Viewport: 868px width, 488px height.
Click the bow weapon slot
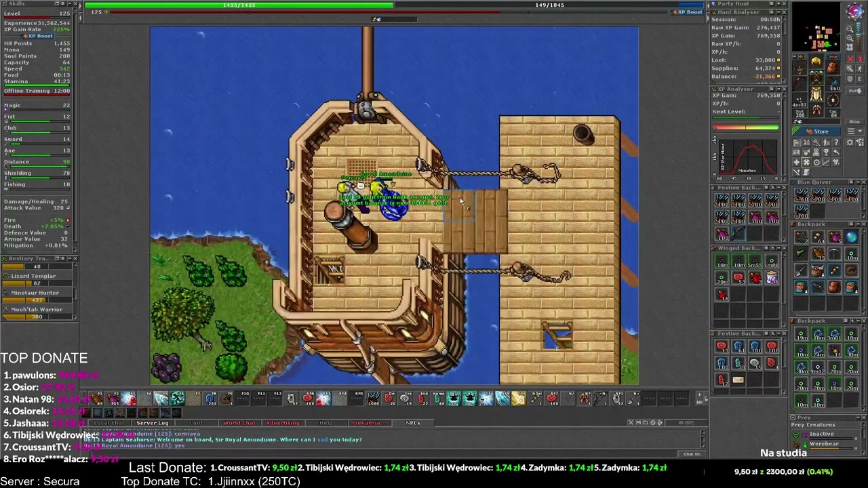[x=800, y=83]
